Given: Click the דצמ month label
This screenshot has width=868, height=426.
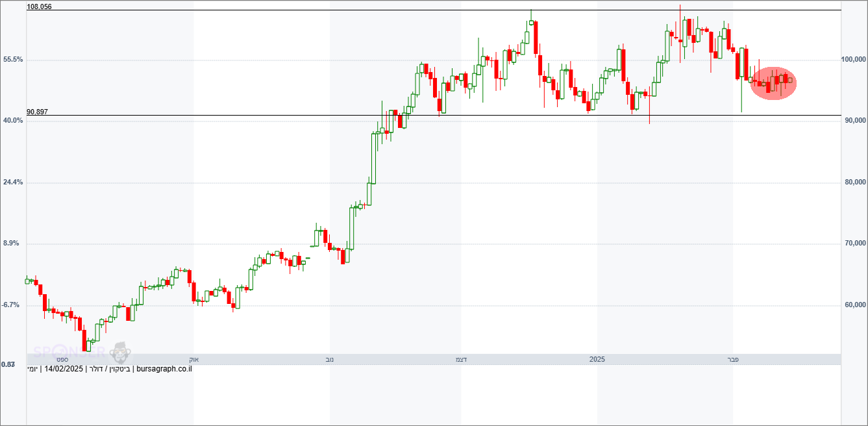Looking at the screenshot, I should click(x=462, y=359).
